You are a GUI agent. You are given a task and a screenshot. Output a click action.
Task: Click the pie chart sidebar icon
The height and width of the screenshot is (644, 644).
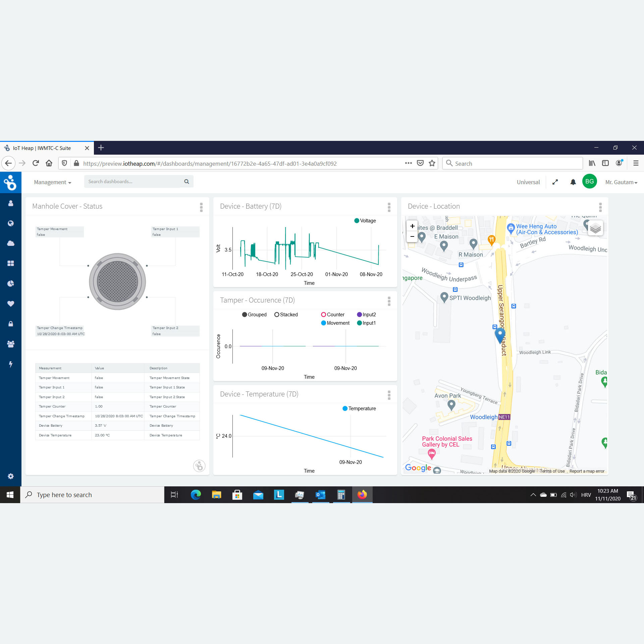point(11,283)
